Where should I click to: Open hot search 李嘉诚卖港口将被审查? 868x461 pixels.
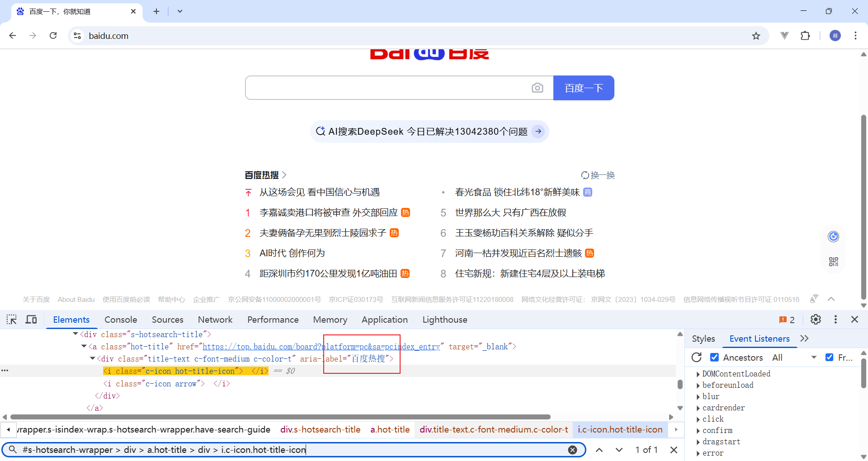[x=328, y=212]
